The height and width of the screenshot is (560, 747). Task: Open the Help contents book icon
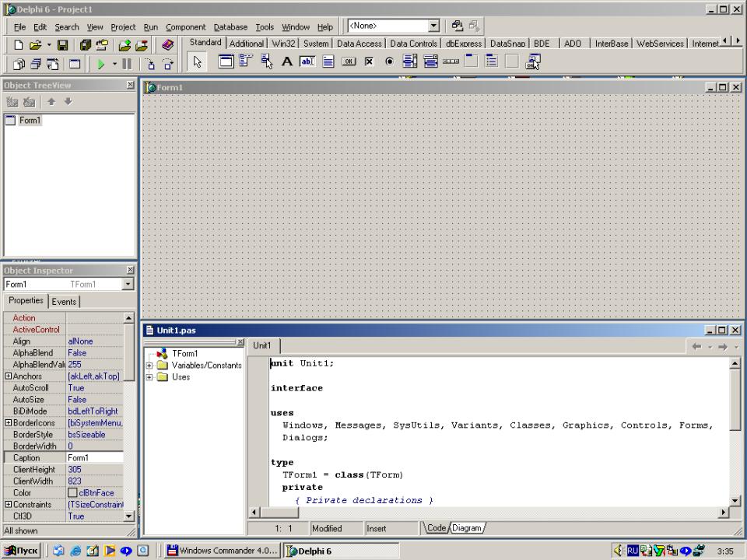(x=167, y=45)
